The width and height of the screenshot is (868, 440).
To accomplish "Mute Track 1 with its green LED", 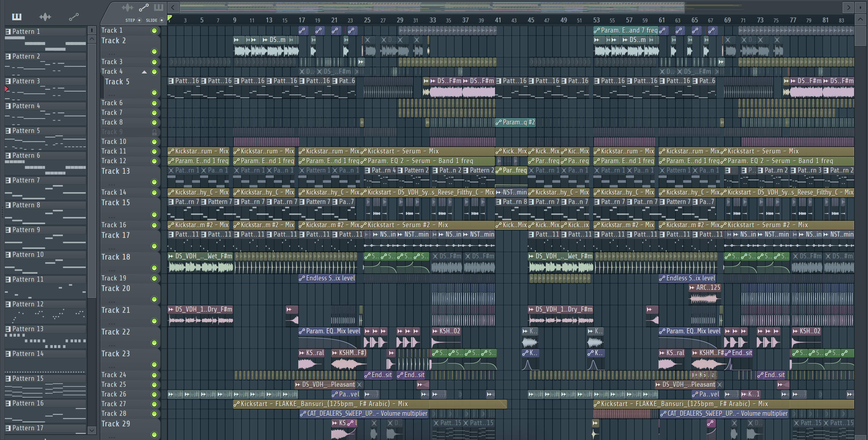I will tap(154, 31).
